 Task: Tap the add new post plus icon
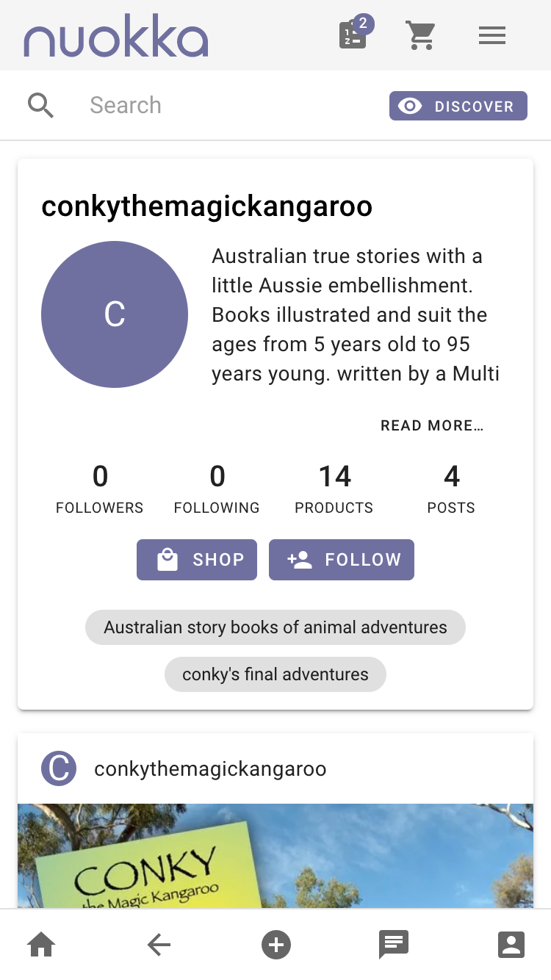point(276,945)
